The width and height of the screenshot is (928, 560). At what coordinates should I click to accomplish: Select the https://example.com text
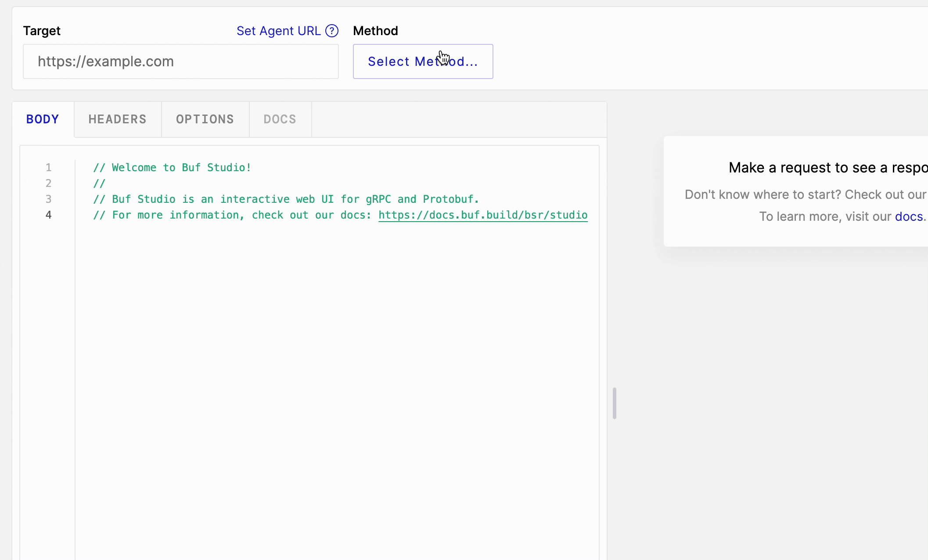[x=105, y=61]
